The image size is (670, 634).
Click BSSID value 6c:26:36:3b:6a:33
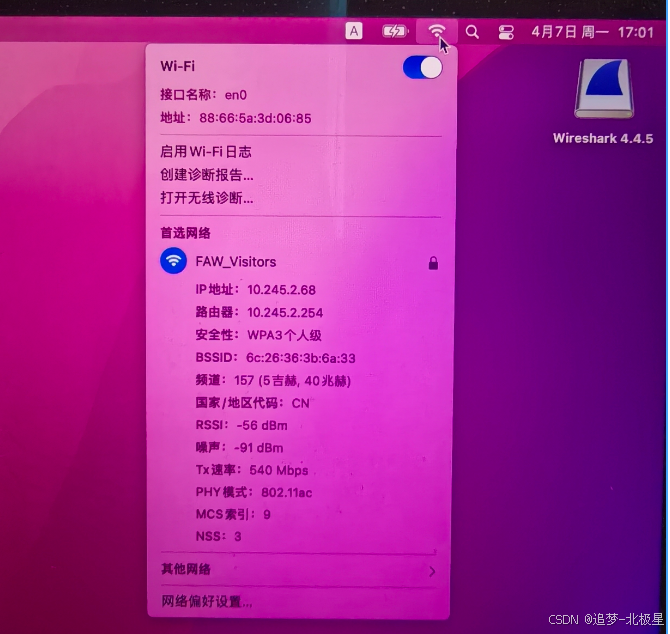301,358
